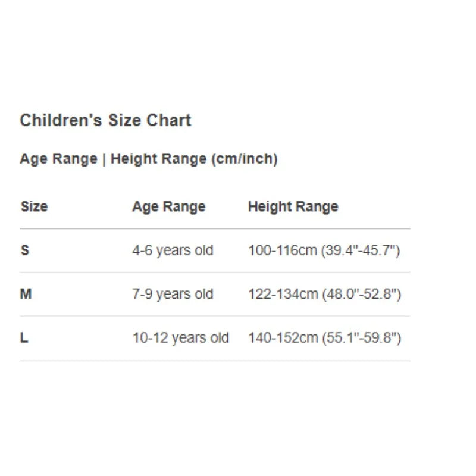The width and height of the screenshot is (476, 476).
Task: Select the "7-9 years old" cell
Action: pos(173,294)
